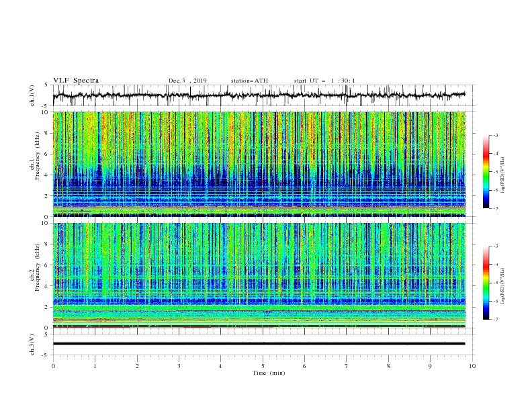The image size is (532, 411).
Task: Click the "-3" tick on the upper colorbar
Action: pos(495,135)
